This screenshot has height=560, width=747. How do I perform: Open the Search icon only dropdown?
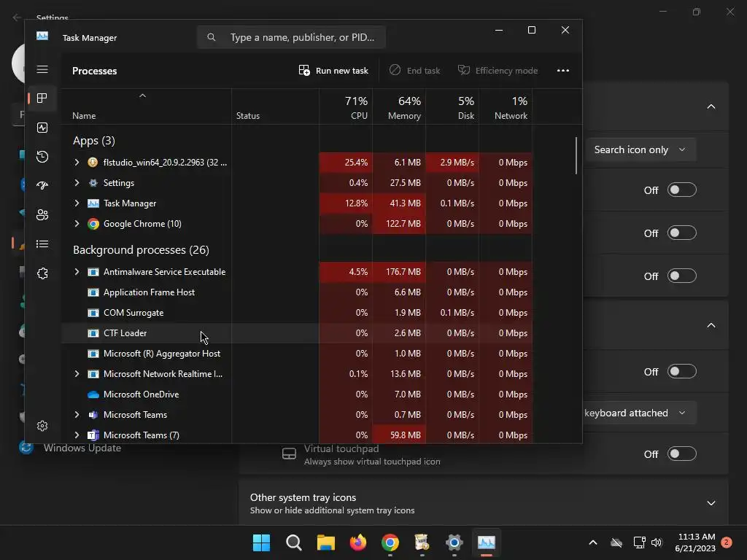(x=640, y=149)
